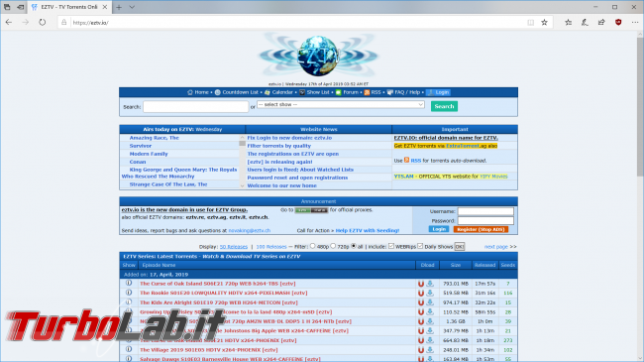Select the 'all' quality filter radio button
Image resolution: width=644 pixels, height=362 pixels.
pos(354,246)
